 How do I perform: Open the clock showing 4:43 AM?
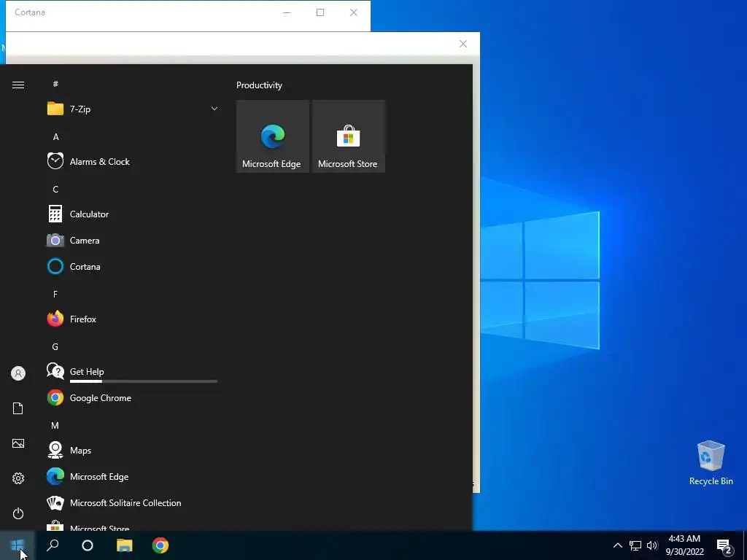(x=684, y=545)
